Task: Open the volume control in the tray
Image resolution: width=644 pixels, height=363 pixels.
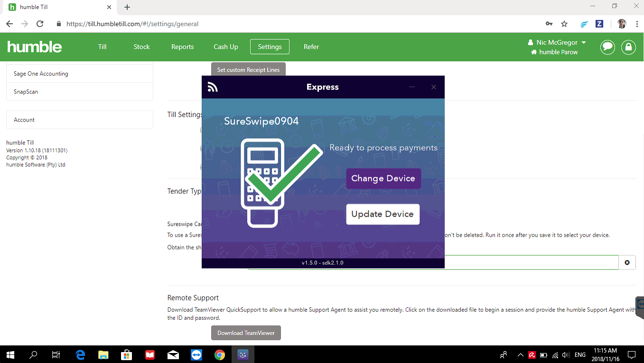Action: (x=565, y=354)
